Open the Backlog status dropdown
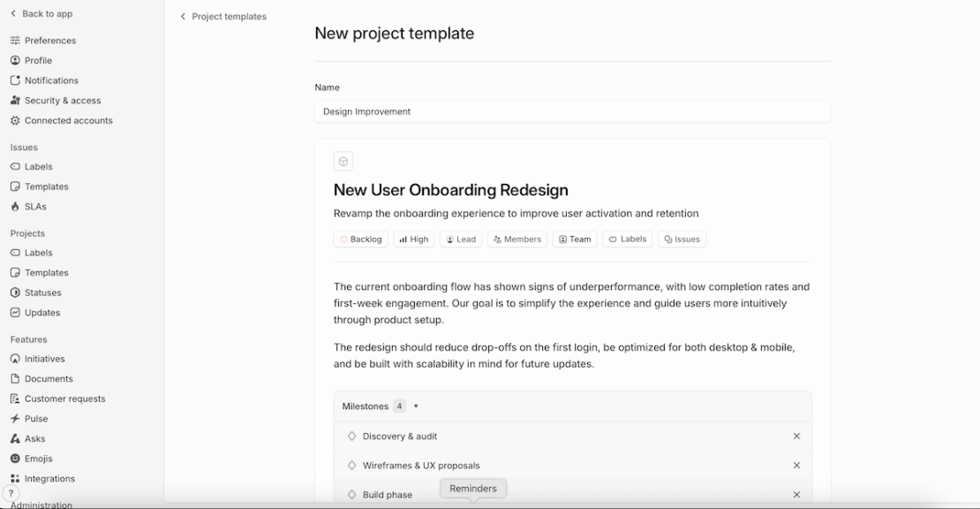Screen dimensions: 980x509 (361, 239)
